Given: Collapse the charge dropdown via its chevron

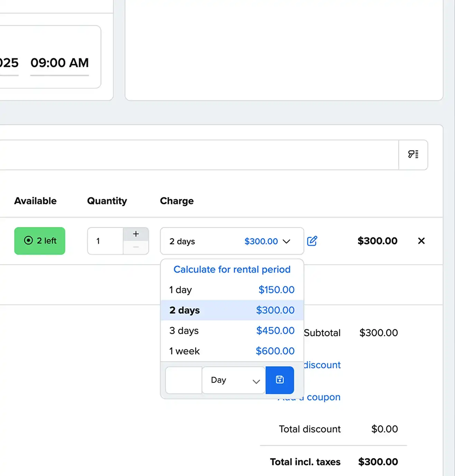Looking at the screenshot, I should point(287,242).
